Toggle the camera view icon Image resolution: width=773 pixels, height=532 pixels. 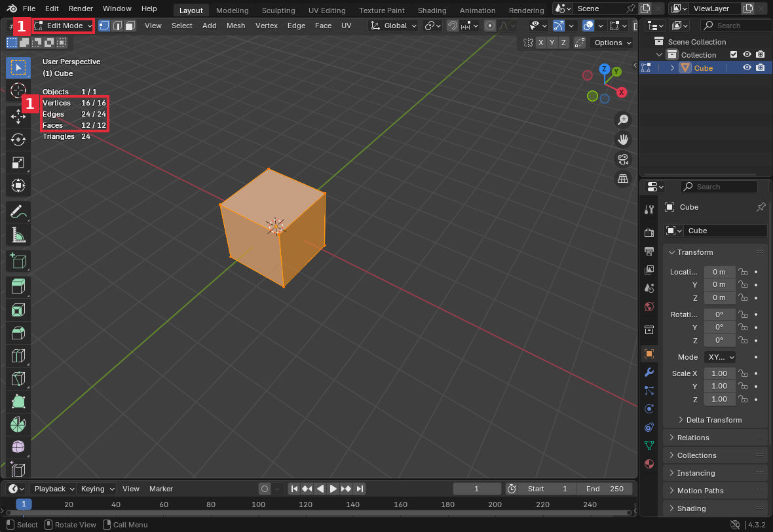click(x=623, y=159)
